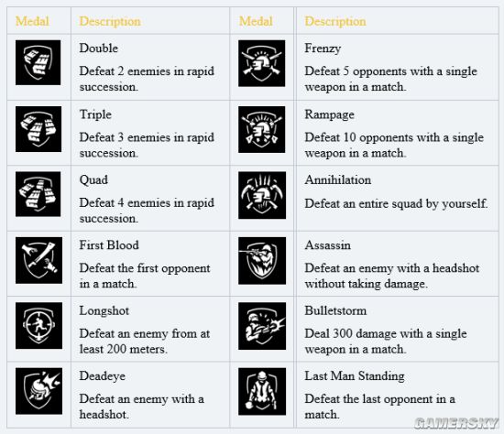The height and width of the screenshot is (434, 504).
Task: Click the Last Man Standing title text
Action: 355,375
